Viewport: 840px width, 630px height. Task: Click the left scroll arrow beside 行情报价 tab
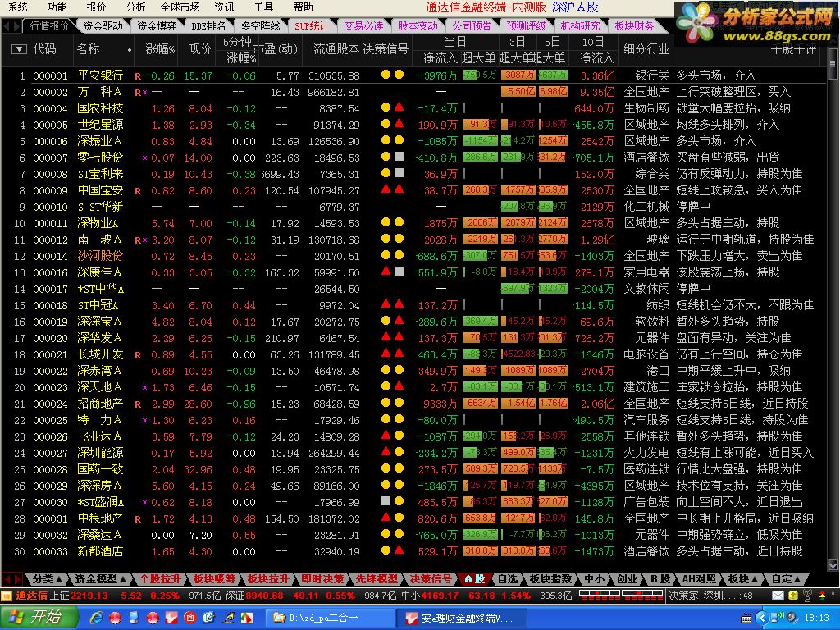(x=7, y=25)
